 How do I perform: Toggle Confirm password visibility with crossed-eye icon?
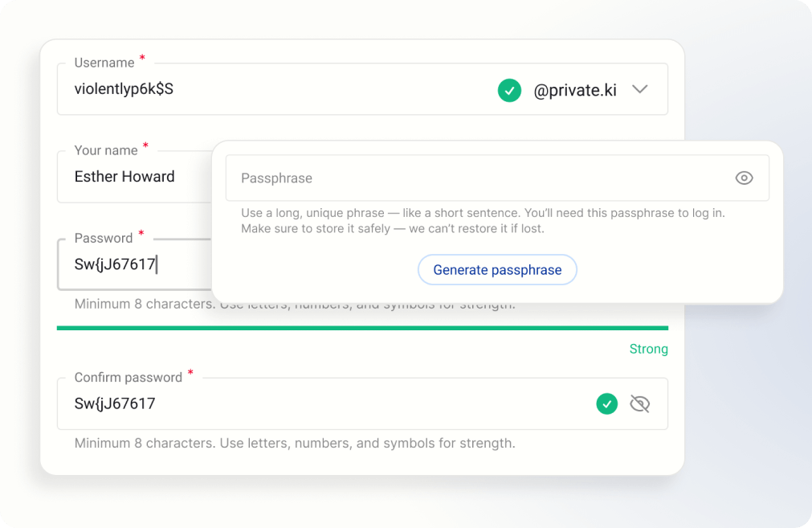pos(639,403)
